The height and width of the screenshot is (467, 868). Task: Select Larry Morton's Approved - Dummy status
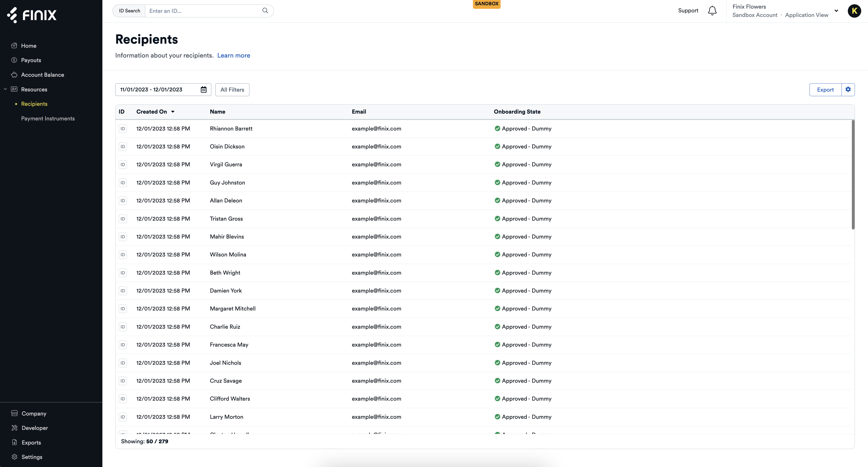(523, 417)
